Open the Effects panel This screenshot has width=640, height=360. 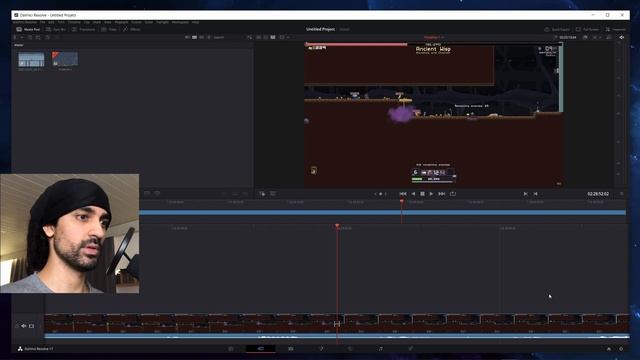pos(131,29)
